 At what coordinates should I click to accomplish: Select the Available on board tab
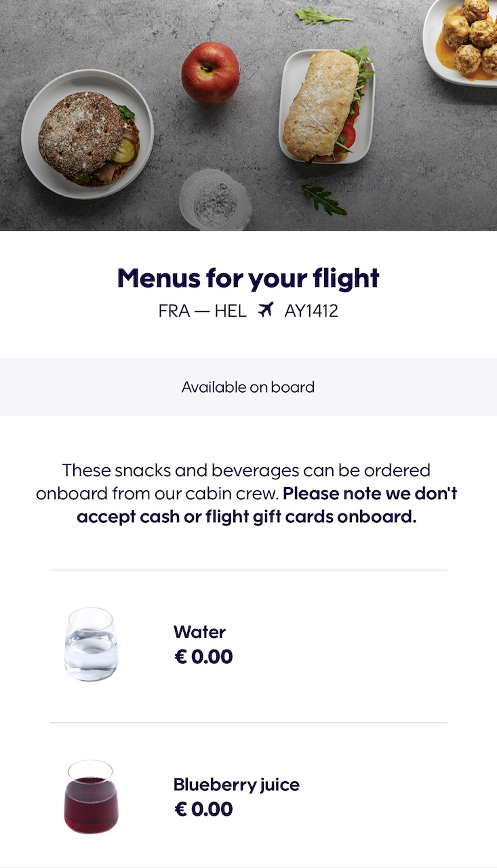(x=248, y=387)
